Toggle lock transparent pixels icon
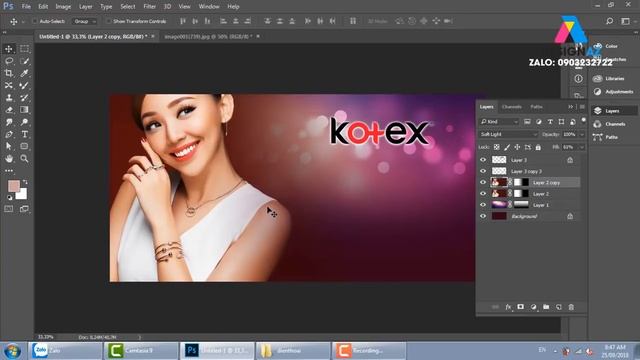 [x=497, y=147]
